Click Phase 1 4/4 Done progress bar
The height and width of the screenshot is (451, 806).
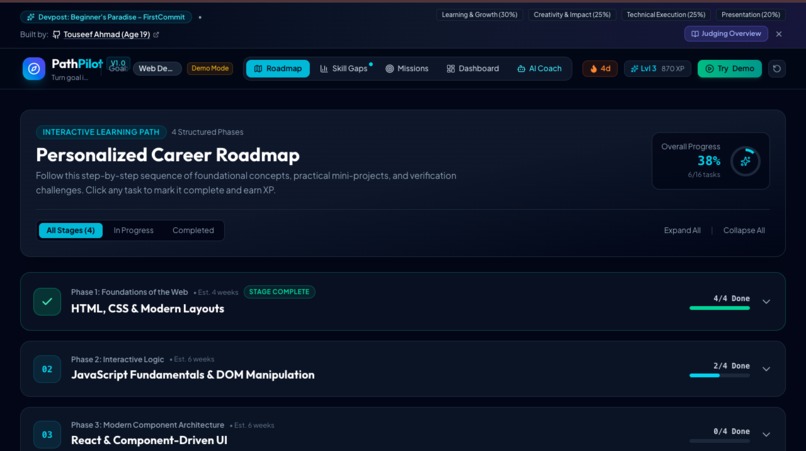point(720,308)
